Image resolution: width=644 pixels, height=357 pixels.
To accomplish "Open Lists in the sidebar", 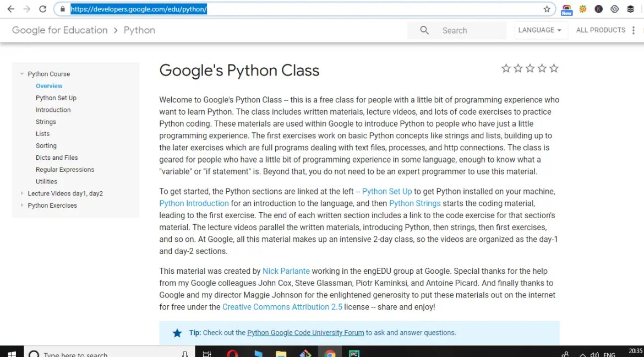I will [42, 134].
